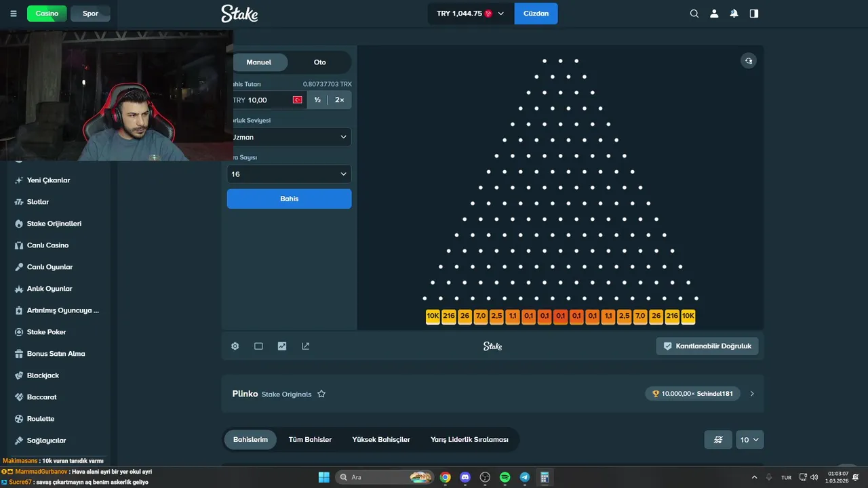The width and height of the screenshot is (868, 488).
Task: Open Calculator from the taskbar
Action: [x=545, y=477]
